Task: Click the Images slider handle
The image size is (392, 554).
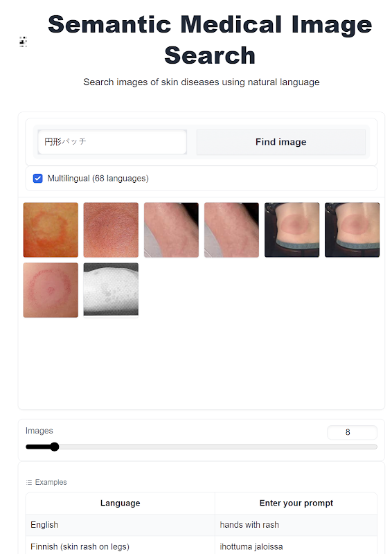Action: pos(55,447)
